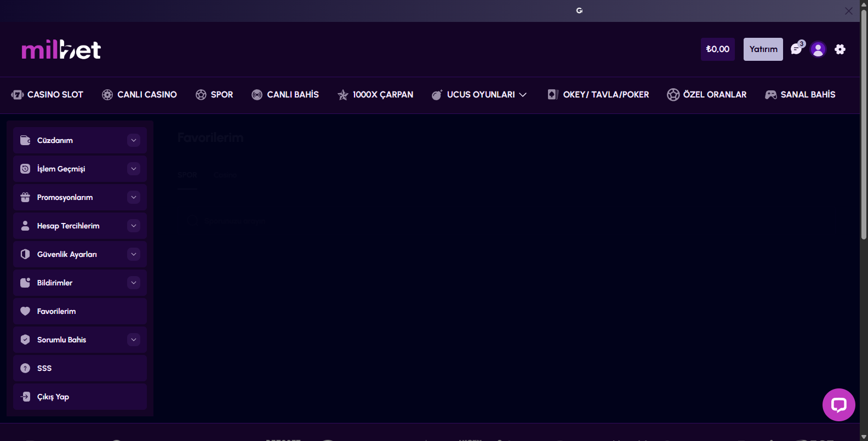Click the Ucus Oyunları bomb icon
The height and width of the screenshot is (441, 868).
tap(437, 95)
